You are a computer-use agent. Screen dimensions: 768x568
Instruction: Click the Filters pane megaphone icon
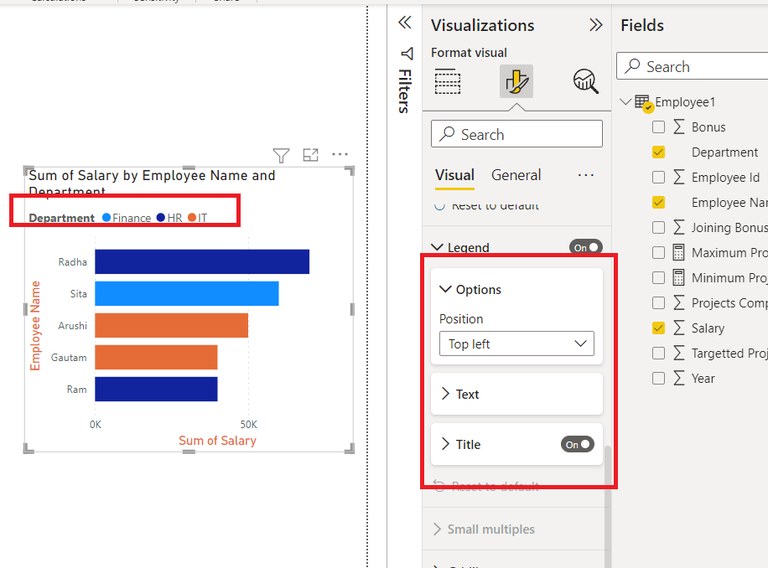click(407, 53)
